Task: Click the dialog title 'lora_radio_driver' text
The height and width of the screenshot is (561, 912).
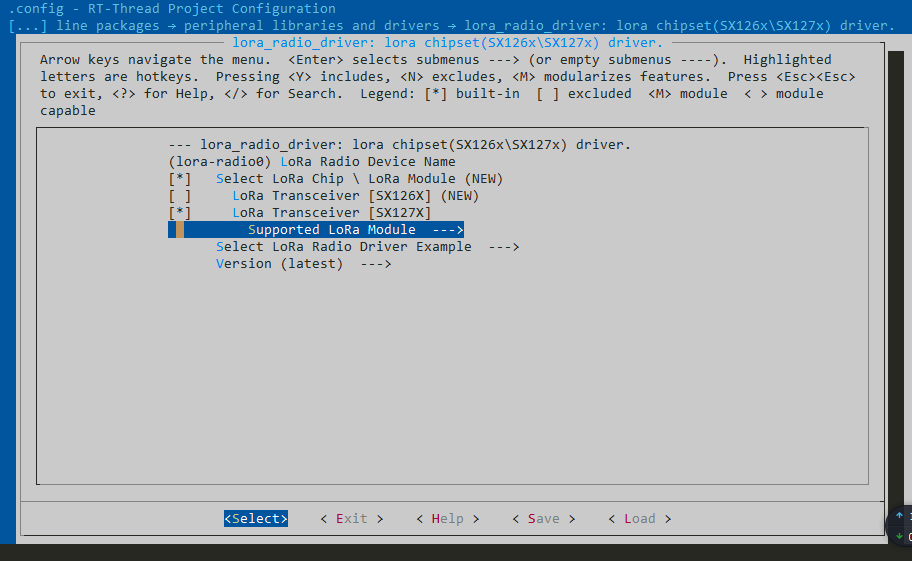Action: click(x=448, y=42)
